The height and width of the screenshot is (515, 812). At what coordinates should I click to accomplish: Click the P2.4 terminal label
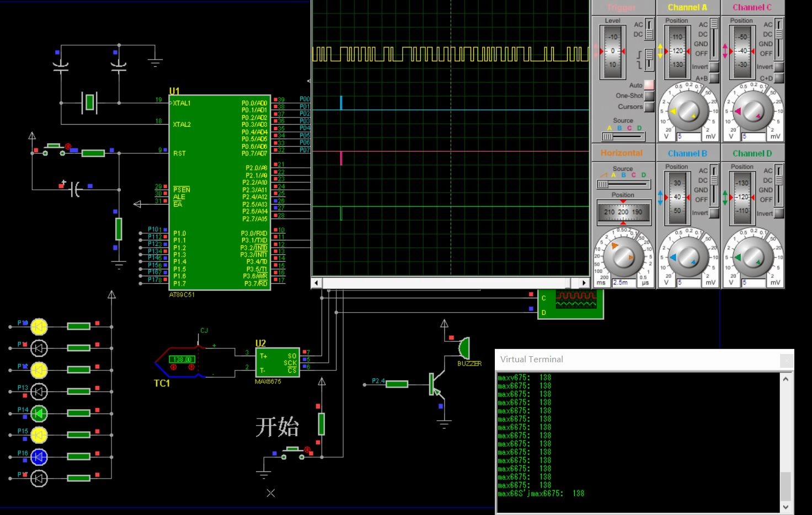tap(378, 380)
